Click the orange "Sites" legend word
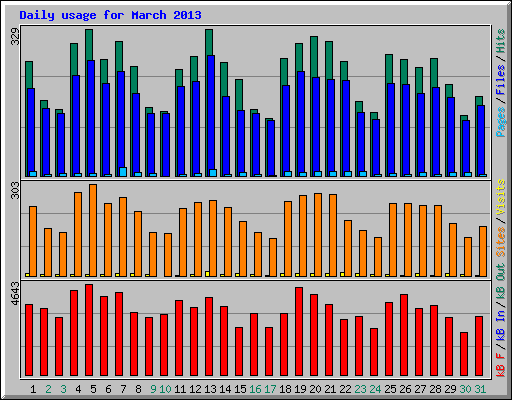The image size is (512, 400). (500, 242)
